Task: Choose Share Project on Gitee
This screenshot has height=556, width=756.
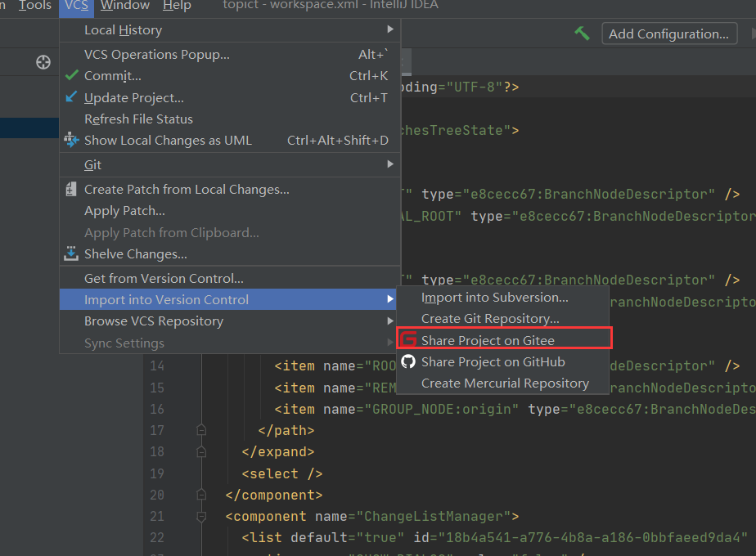Action: 503,340
